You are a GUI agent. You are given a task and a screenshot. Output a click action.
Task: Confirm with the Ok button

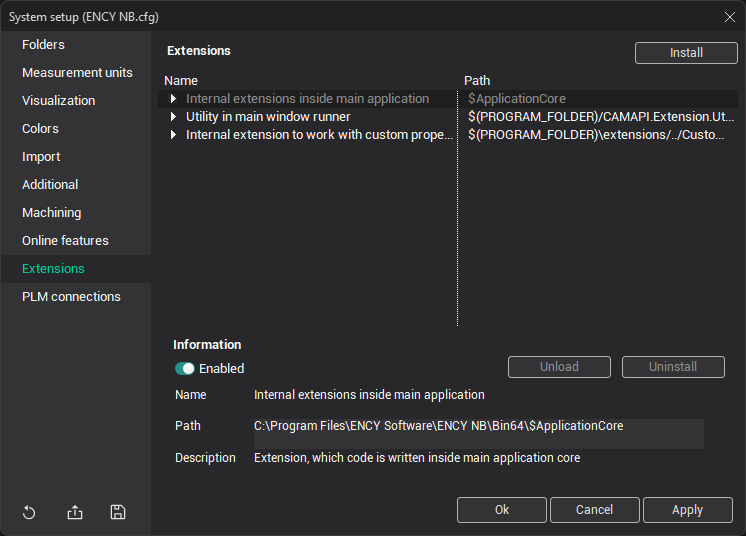[502, 510]
